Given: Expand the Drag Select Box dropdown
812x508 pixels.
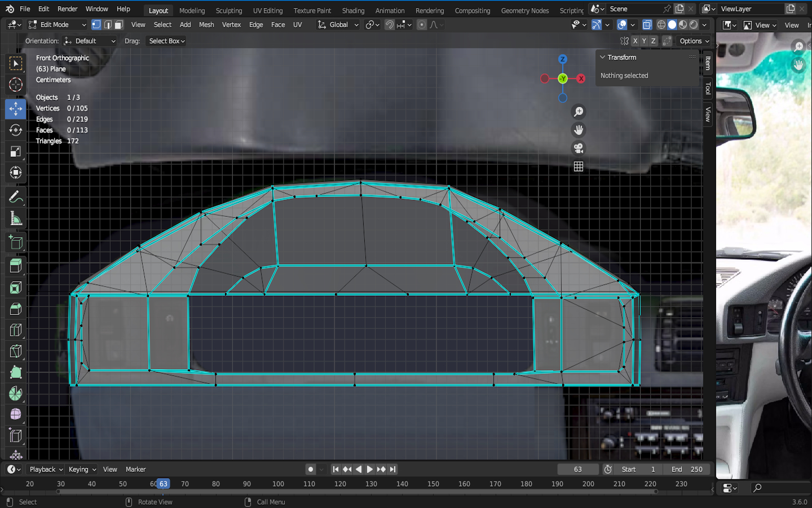Looking at the screenshot, I should click(x=167, y=41).
